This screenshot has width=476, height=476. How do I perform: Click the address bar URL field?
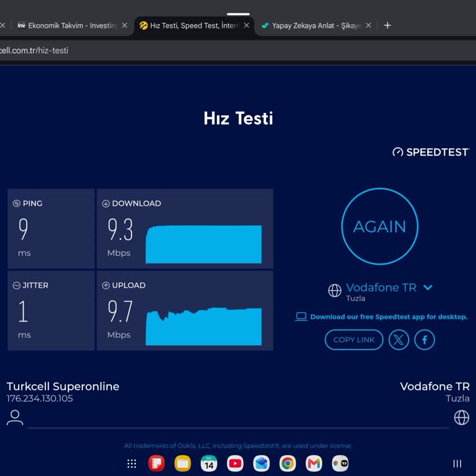pos(238,50)
